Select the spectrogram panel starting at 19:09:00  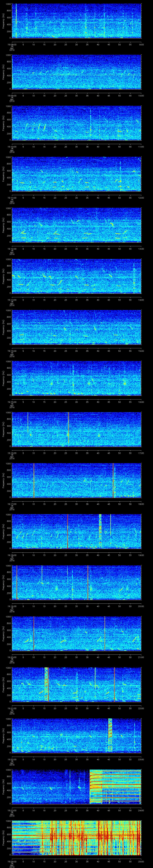(76, 72)
